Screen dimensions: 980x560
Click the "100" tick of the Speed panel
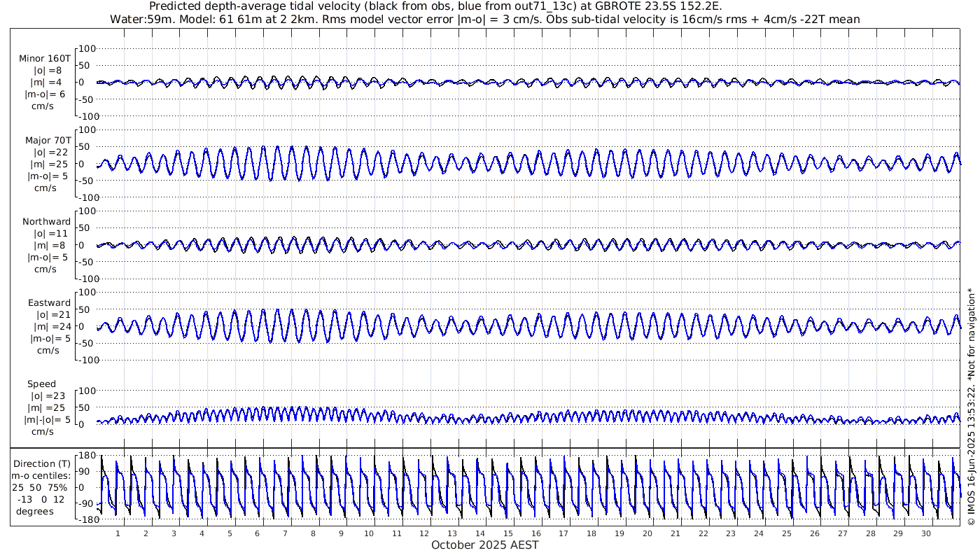[x=87, y=391]
